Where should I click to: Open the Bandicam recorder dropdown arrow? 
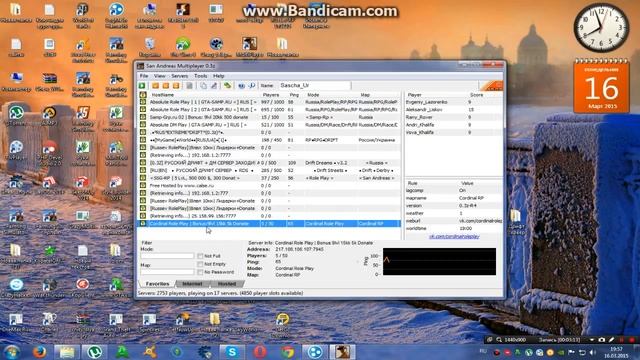click(592, 340)
